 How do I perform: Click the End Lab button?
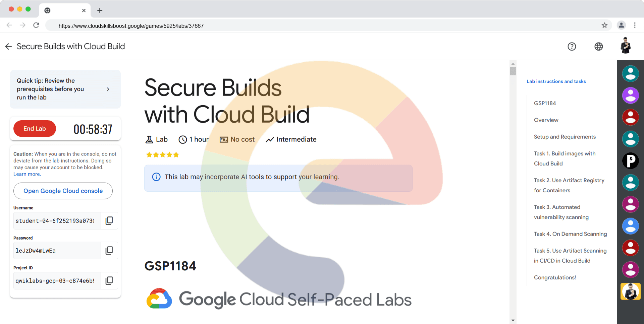[35, 129]
